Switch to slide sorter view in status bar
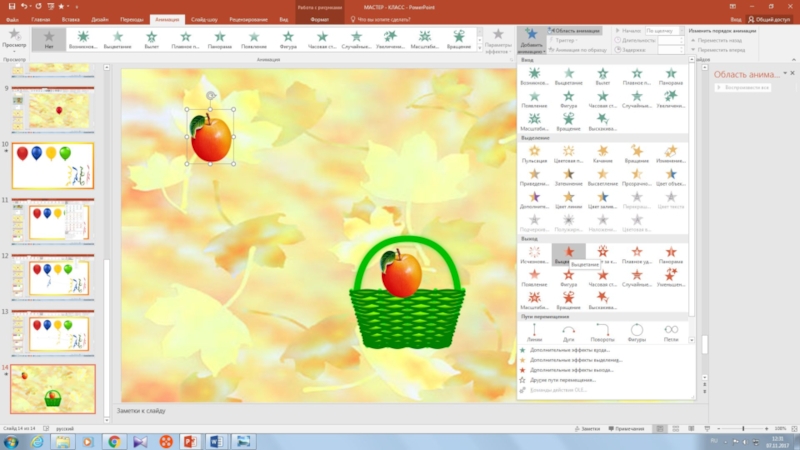The image size is (800, 450). click(x=675, y=428)
